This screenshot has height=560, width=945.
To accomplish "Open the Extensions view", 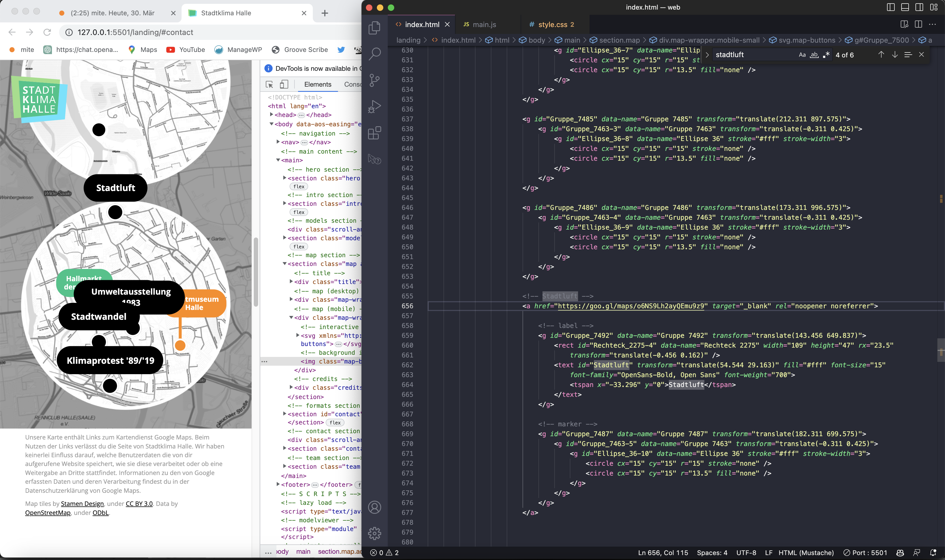I will click(374, 133).
